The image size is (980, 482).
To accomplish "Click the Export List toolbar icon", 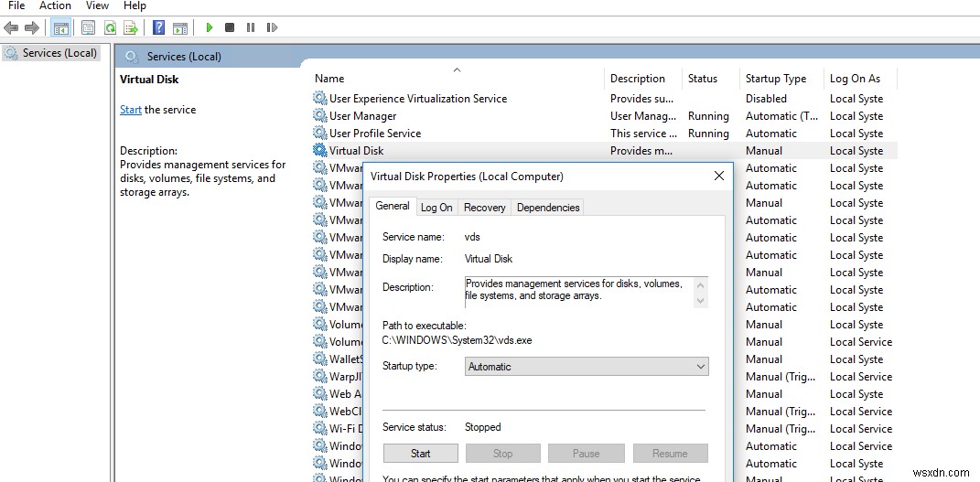I will [131, 27].
